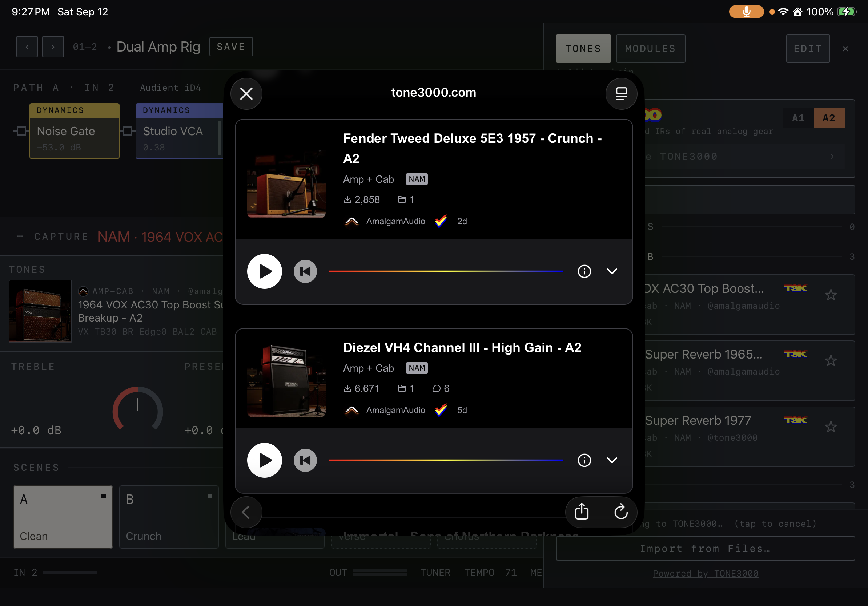868x606 pixels.
Task: Close the tone3000.com browser popup
Action: [x=246, y=94]
